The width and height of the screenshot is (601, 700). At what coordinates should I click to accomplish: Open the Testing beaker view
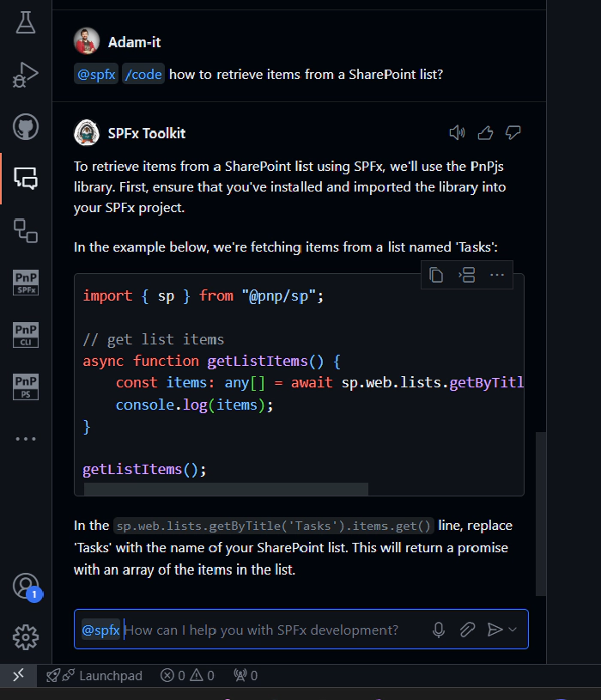pos(26,22)
